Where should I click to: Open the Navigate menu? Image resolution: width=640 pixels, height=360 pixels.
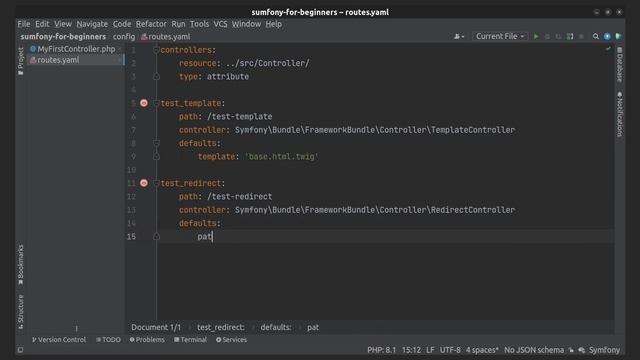point(92,24)
